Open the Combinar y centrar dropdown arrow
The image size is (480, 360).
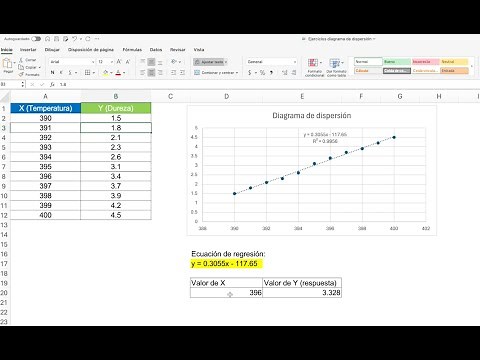point(237,73)
